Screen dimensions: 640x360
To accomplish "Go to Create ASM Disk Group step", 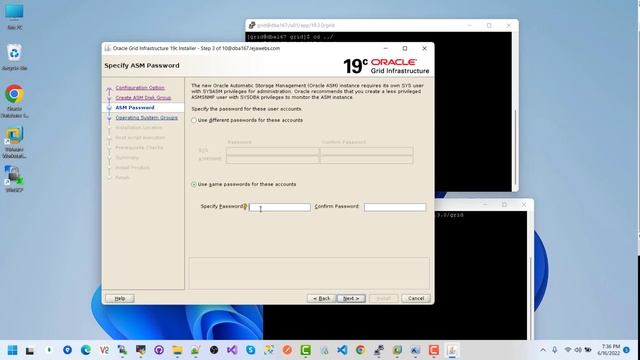I will coord(143,98).
